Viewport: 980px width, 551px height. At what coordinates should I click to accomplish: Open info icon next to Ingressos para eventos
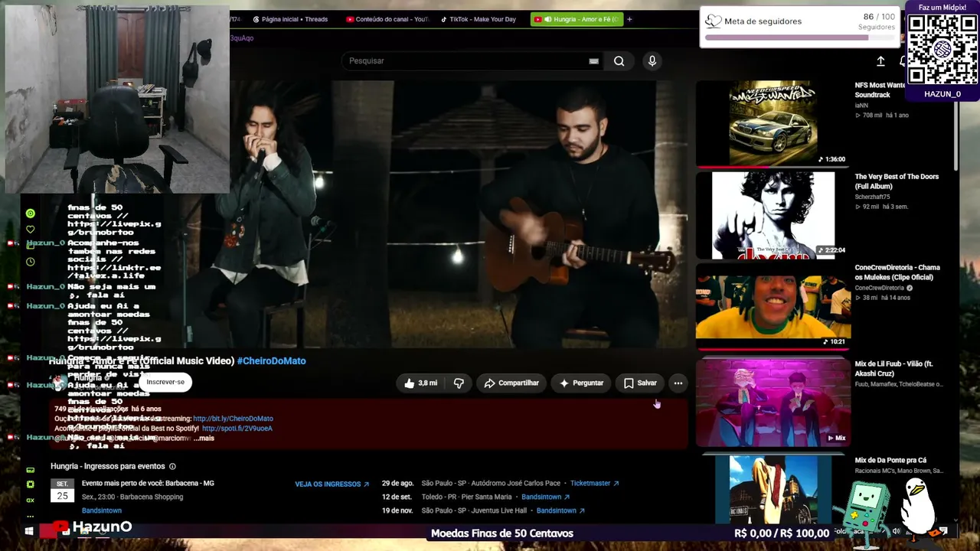[172, 466]
